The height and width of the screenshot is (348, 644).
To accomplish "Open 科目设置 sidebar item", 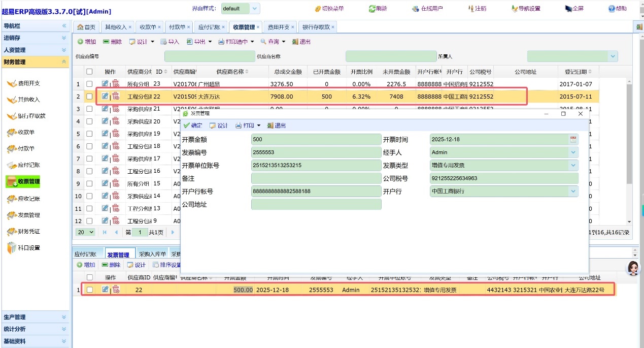I will [x=28, y=248].
